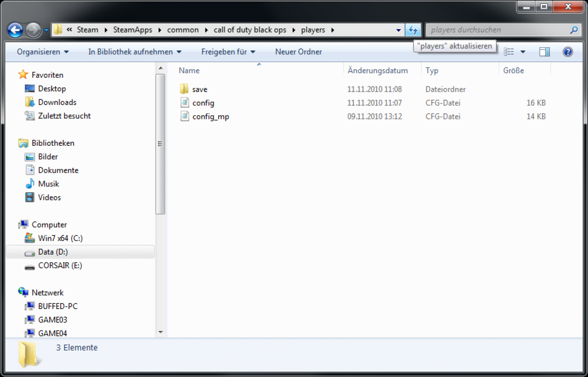Select Netzwerk in the navigation pane
Image resolution: width=588 pixels, height=377 pixels.
tap(48, 292)
